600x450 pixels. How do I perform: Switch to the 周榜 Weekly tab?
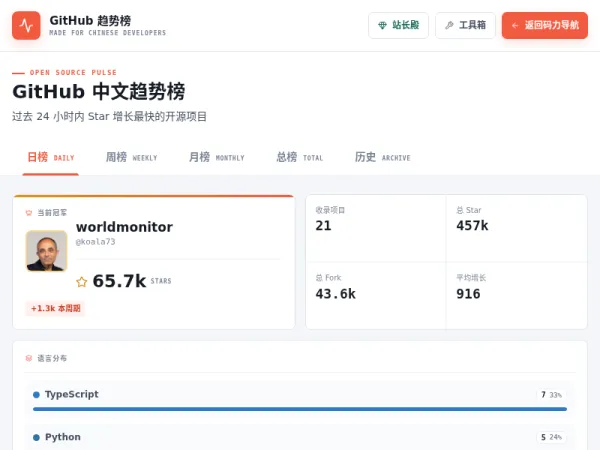(x=131, y=157)
